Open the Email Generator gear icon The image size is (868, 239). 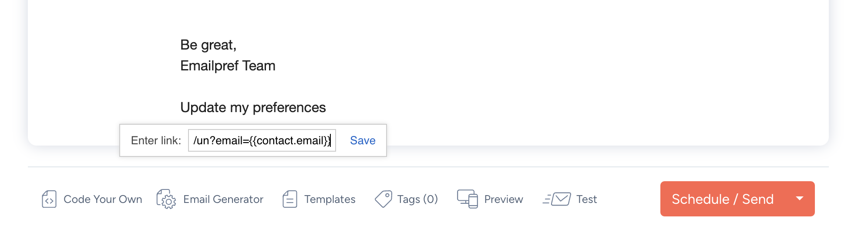(166, 199)
